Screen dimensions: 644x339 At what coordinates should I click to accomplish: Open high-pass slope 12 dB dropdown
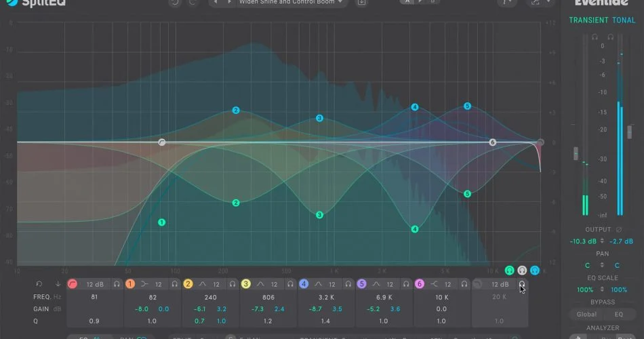point(95,284)
